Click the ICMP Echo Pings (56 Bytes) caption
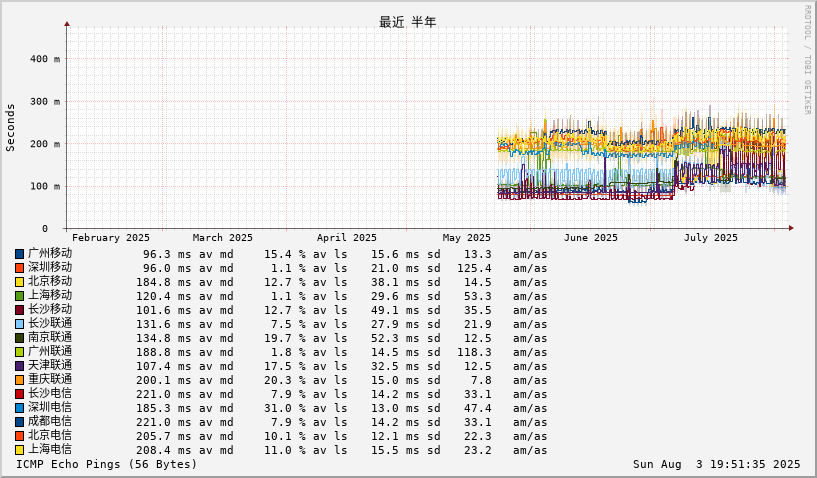The width and height of the screenshot is (817, 478). 107,464
